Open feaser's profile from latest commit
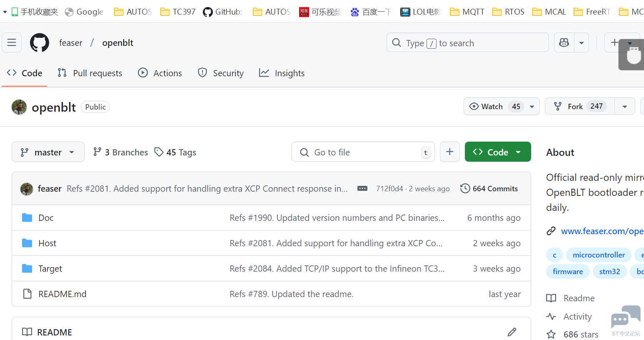The width and height of the screenshot is (644, 340). click(50, 189)
